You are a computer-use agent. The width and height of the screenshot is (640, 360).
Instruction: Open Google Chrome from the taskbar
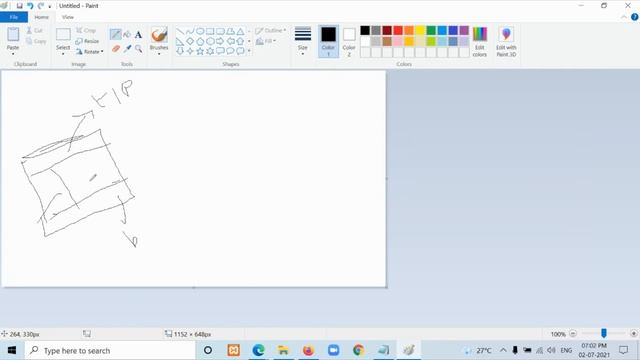(x=358, y=350)
